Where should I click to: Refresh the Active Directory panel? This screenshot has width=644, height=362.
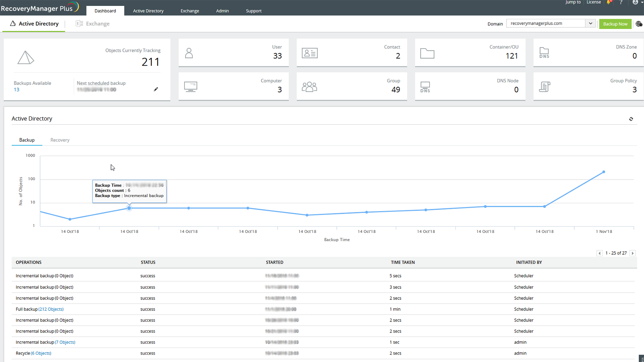click(x=631, y=119)
